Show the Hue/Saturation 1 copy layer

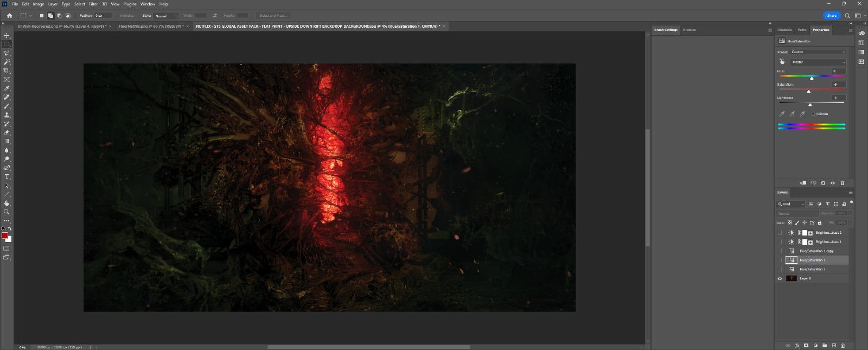click(780, 251)
